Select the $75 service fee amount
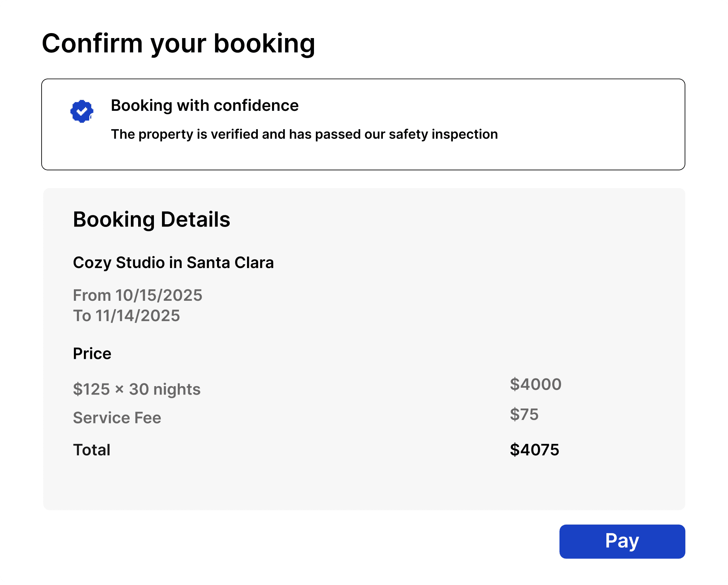 pos(524,415)
